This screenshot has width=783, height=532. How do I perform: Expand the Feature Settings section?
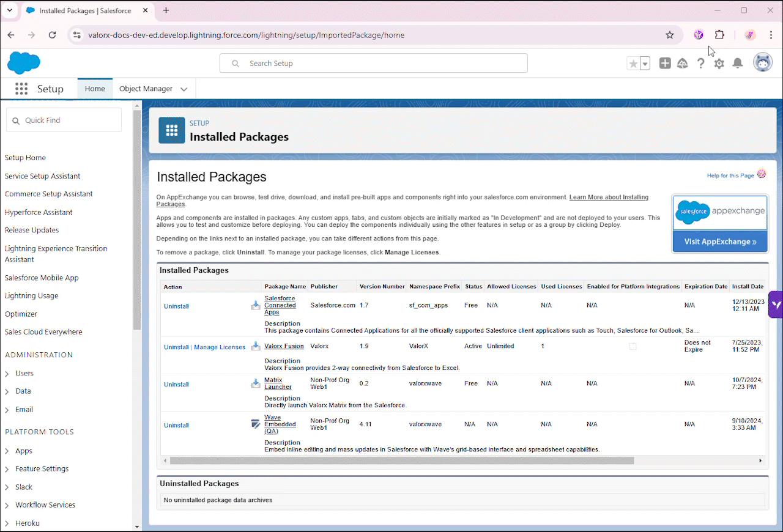point(7,469)
